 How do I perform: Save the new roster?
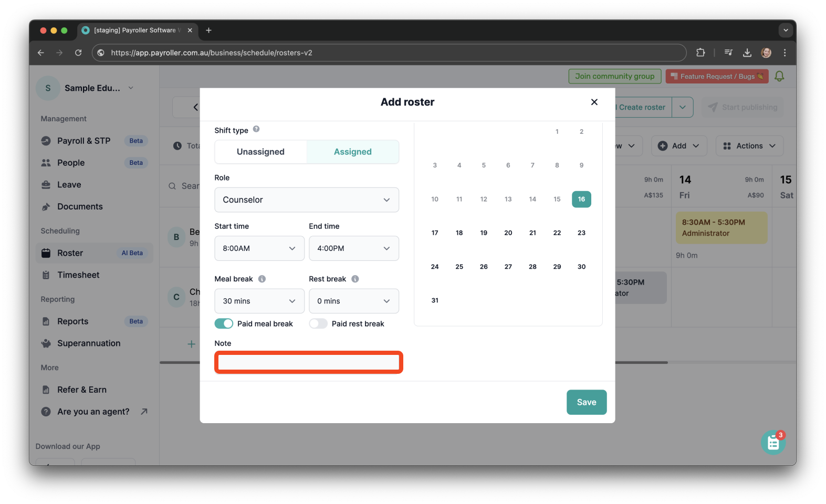point(587,402)
